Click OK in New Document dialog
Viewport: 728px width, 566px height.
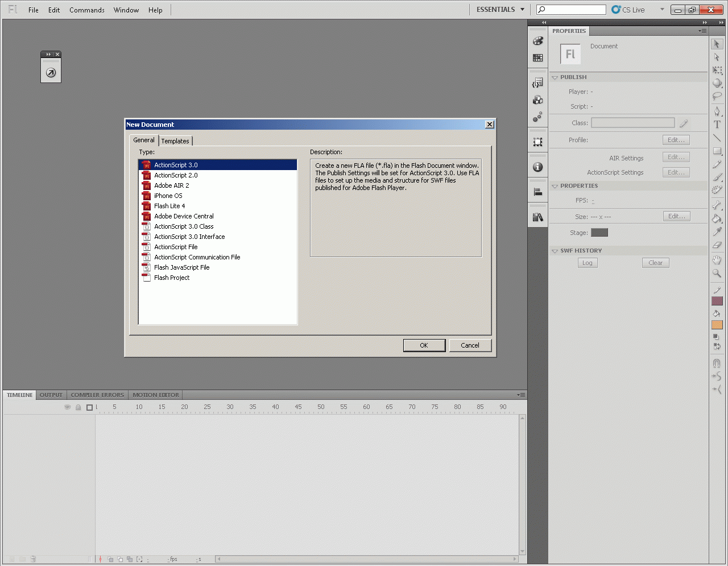pos(424,345)
